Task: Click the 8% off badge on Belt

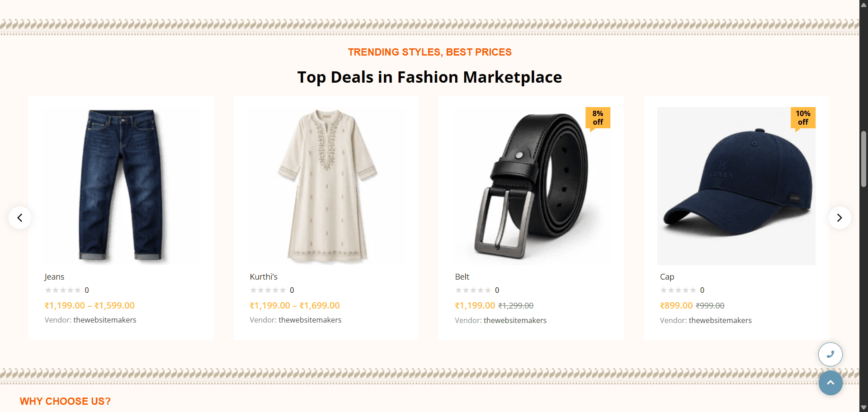Action: coord(598,118)
